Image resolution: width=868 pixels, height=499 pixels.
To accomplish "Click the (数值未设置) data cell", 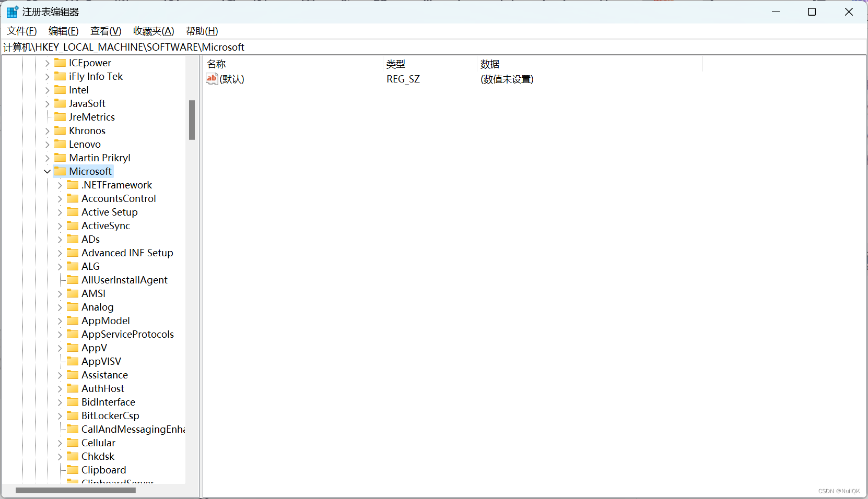I will pos(507,79).
